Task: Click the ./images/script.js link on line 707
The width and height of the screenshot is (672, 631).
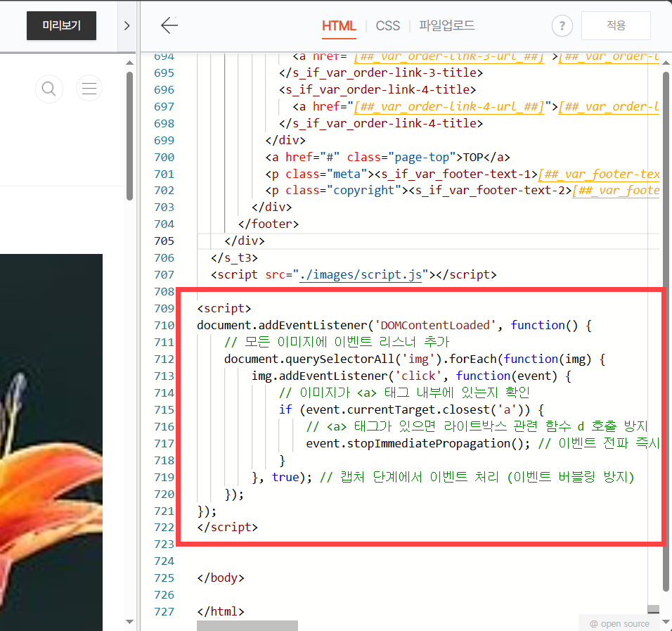Action: pyautogui.click(x=361, y=274)
